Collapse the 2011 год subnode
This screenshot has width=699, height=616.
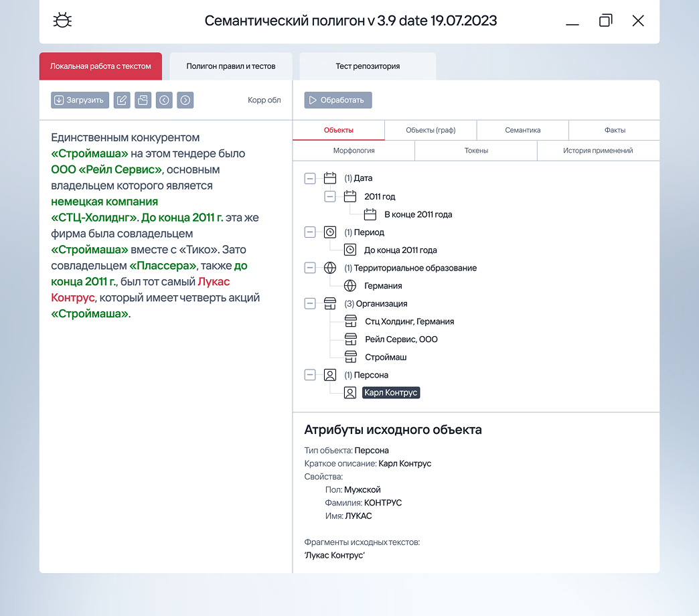click(x=329, y=196)
